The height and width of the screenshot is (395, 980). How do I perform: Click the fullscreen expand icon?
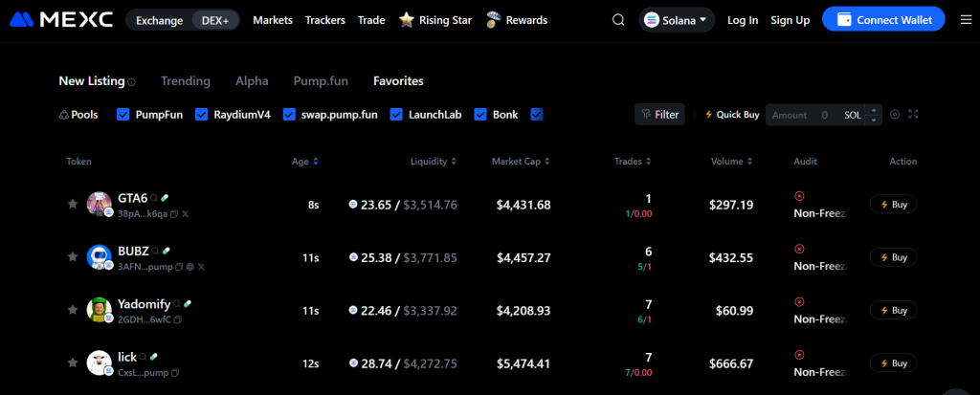[x=913, y=115]
